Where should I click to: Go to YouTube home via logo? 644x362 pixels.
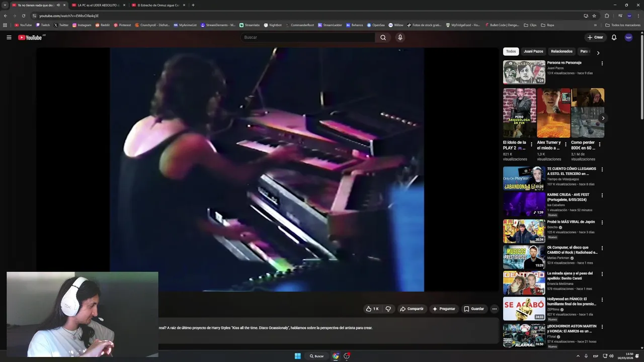tap(30, 37)
